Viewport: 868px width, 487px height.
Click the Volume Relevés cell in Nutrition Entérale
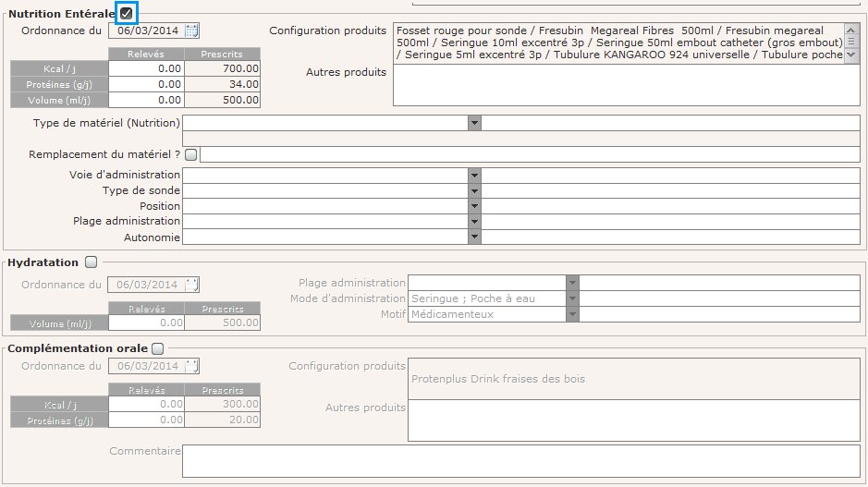(x=147, y=100)
